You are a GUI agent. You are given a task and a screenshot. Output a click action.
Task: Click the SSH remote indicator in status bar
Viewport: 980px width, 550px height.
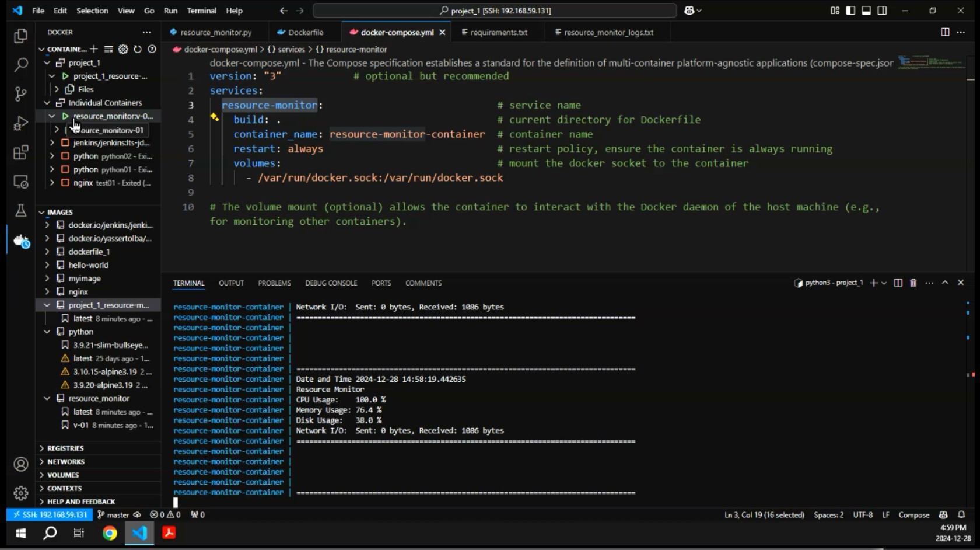(x=50, y=515)
